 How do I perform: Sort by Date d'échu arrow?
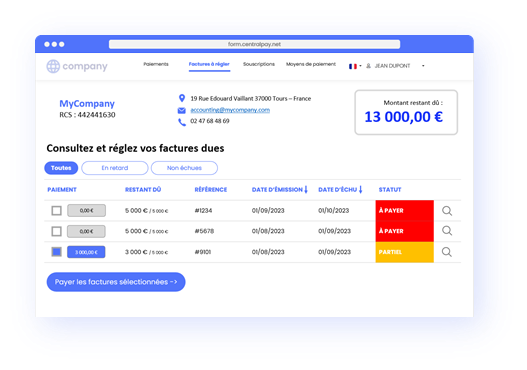pyautogui.click(x=361, y=190)
